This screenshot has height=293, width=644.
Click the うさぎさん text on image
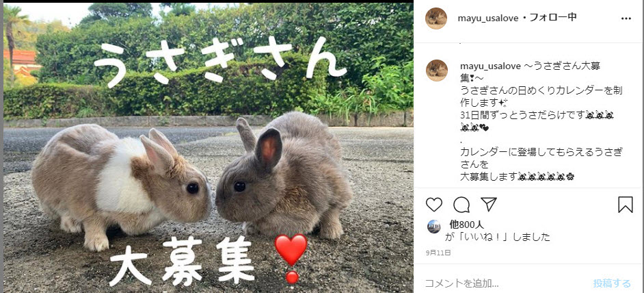(x=220, y=62)
